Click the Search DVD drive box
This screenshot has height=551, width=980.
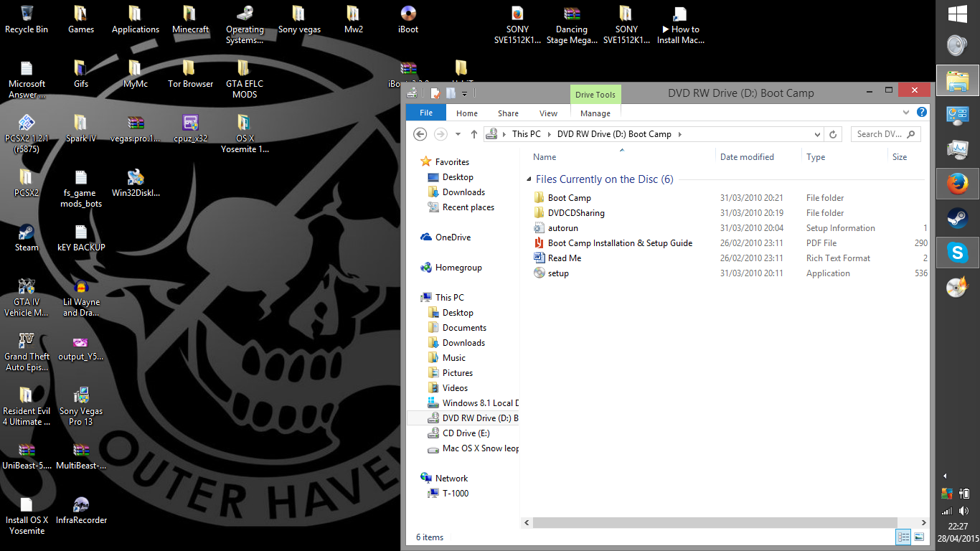pyautogui.click(x=885, y=134)
